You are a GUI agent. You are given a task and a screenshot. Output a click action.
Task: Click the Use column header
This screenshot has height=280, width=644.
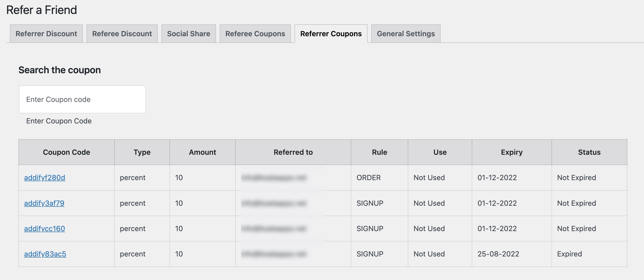click(440, 152)
